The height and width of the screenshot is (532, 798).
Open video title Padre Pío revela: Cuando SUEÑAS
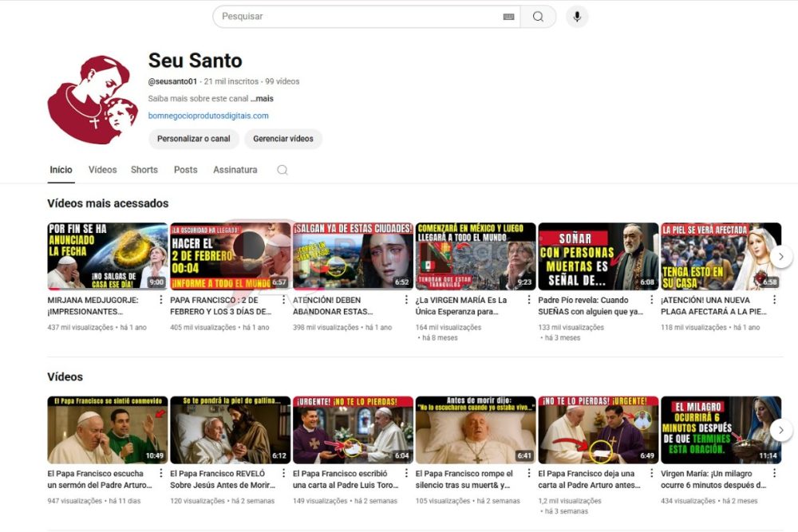click(591, 305)
